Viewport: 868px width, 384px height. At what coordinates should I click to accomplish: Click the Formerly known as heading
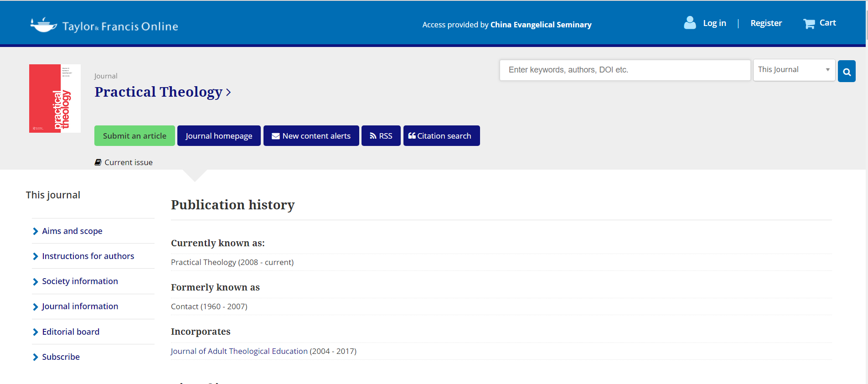coord(215,287)
